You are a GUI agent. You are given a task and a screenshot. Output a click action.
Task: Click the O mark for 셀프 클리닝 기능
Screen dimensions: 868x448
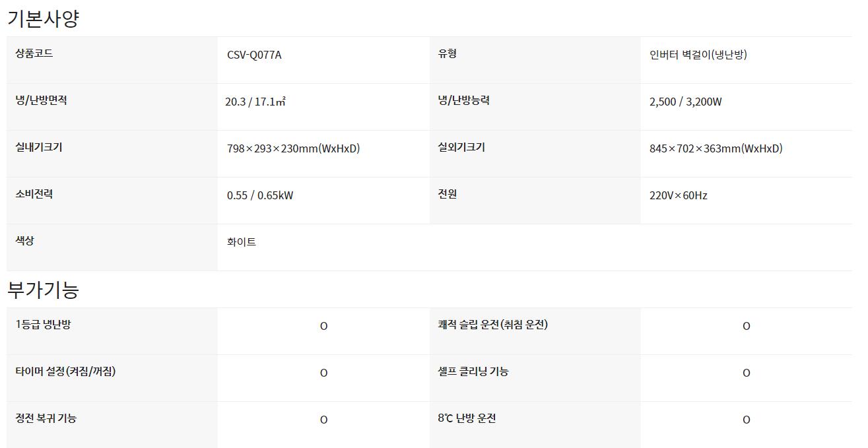point(746,373)
